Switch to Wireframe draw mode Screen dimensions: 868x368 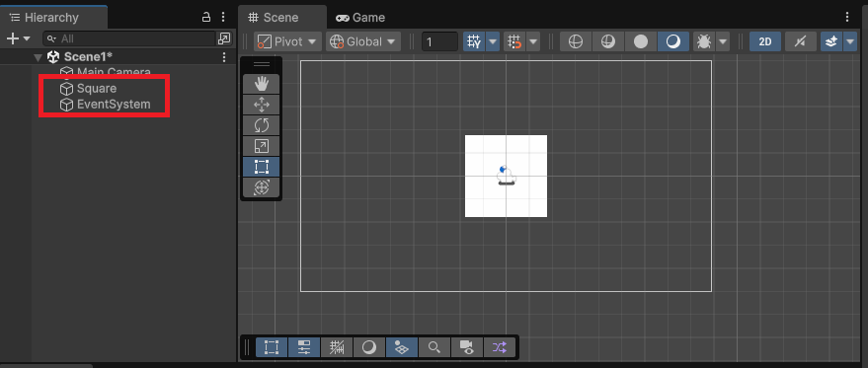point(576,41)
